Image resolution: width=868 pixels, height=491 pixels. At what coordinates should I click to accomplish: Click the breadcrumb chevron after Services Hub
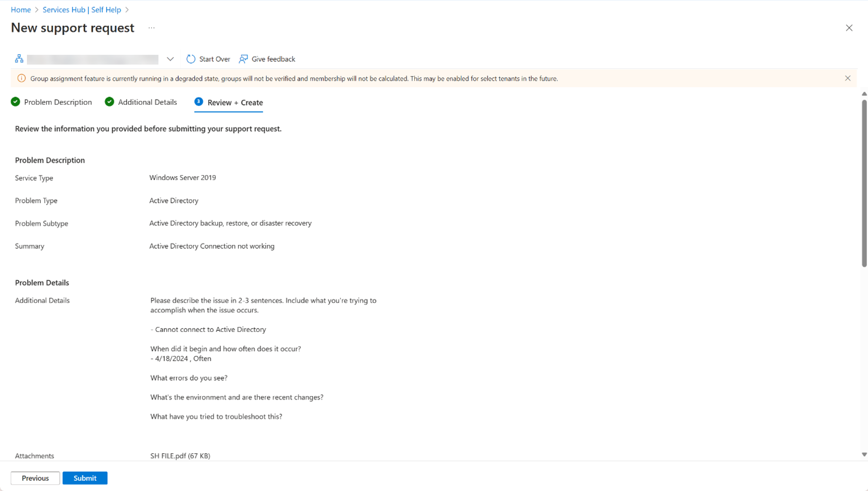[127, 9]
